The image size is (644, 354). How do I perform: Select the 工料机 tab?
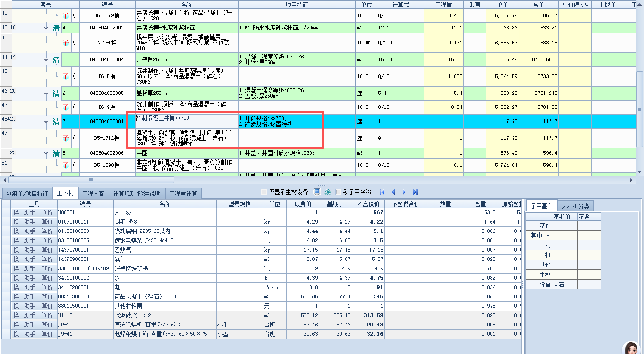pyautogui.click(x=65, y=193)
